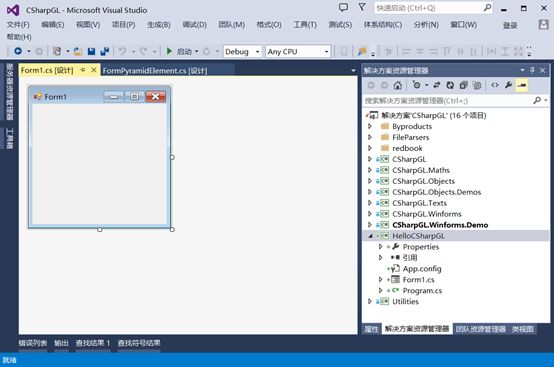Screen dimensions: 554x367
Task: Open the Any CPU platform dropdown
Action: click(326, 52)
